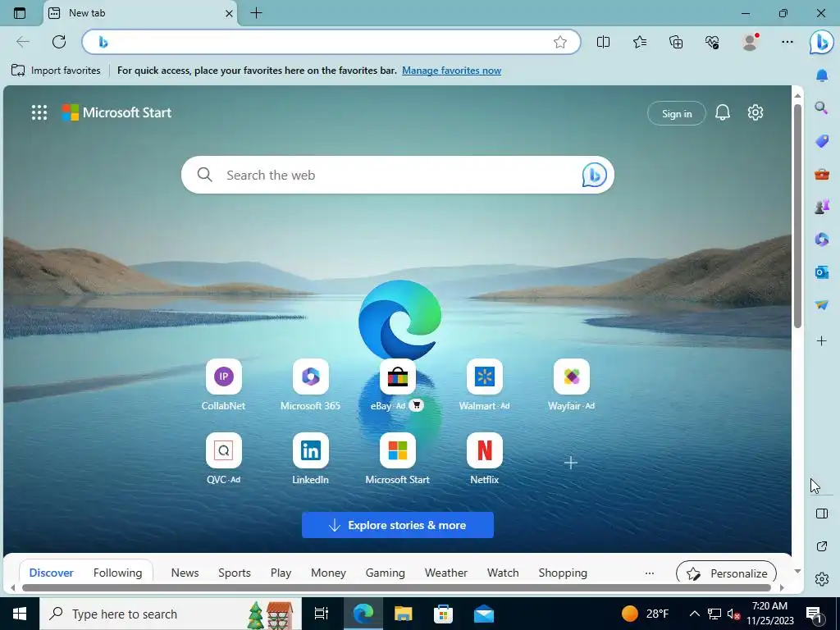The width and height of the screenshot is (840, 630).
Task: Click the Search the web field
Action: pos(398,175)
